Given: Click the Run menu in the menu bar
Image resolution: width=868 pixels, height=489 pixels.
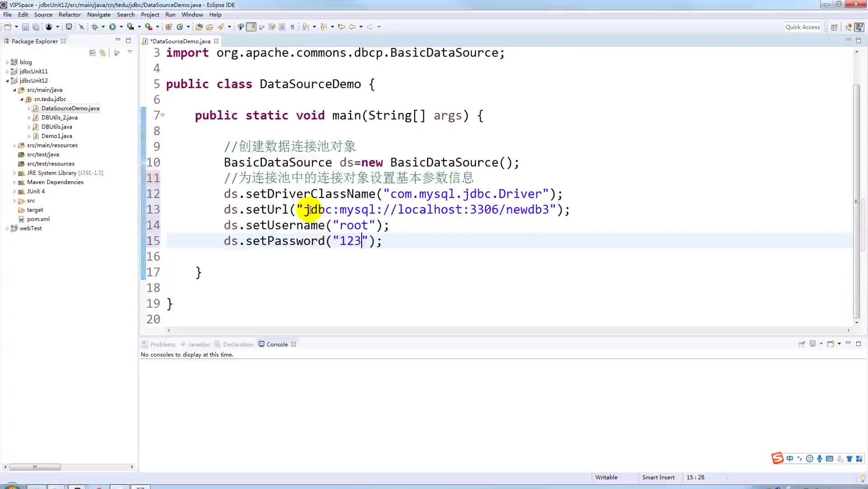Looking at the screenshot, I should [170, 14].
